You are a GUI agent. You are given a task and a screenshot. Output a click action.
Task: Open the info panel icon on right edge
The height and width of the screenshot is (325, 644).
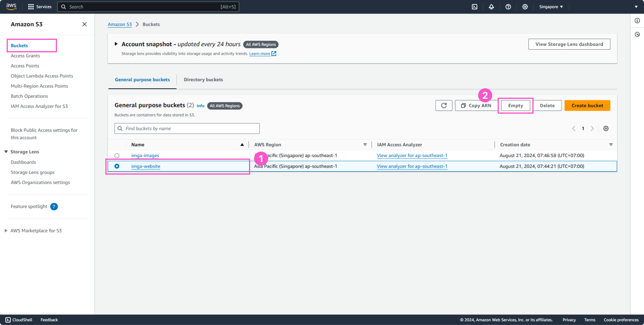tap(637, 21)
